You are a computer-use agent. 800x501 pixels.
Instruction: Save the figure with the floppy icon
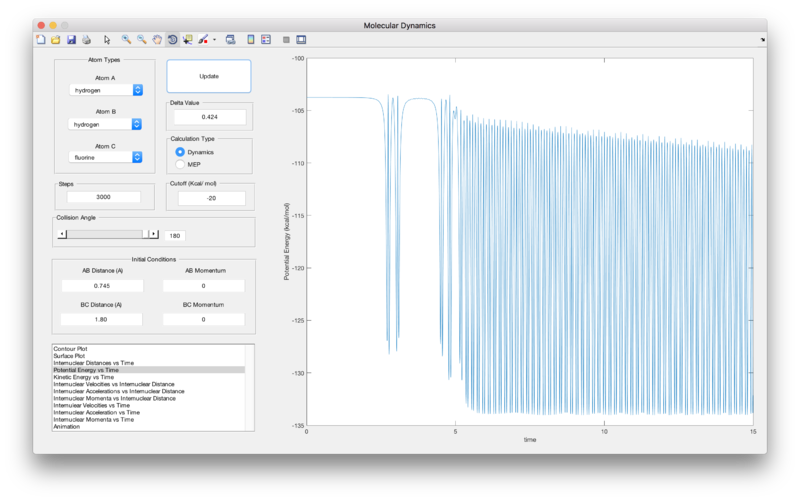tap(71, 40)
